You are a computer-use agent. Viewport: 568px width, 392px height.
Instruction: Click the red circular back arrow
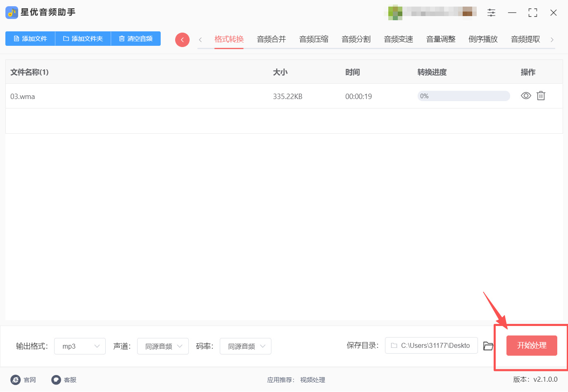tap(182, 39)
